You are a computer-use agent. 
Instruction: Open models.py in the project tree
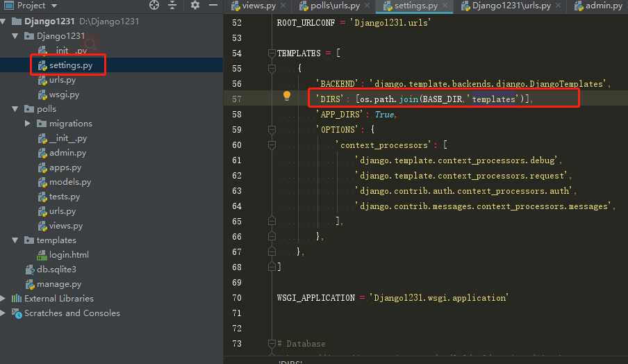click(x=69, y=182)
